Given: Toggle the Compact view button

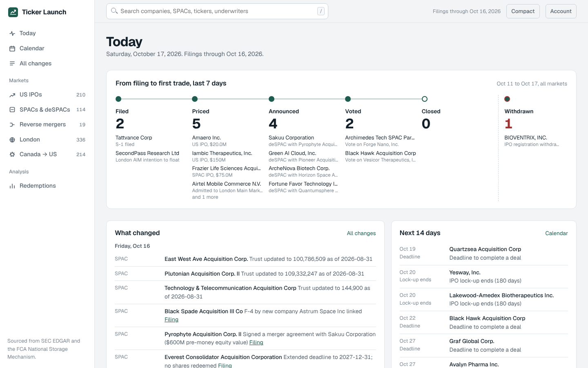Looking at the screenshot, I should point(523,11).
